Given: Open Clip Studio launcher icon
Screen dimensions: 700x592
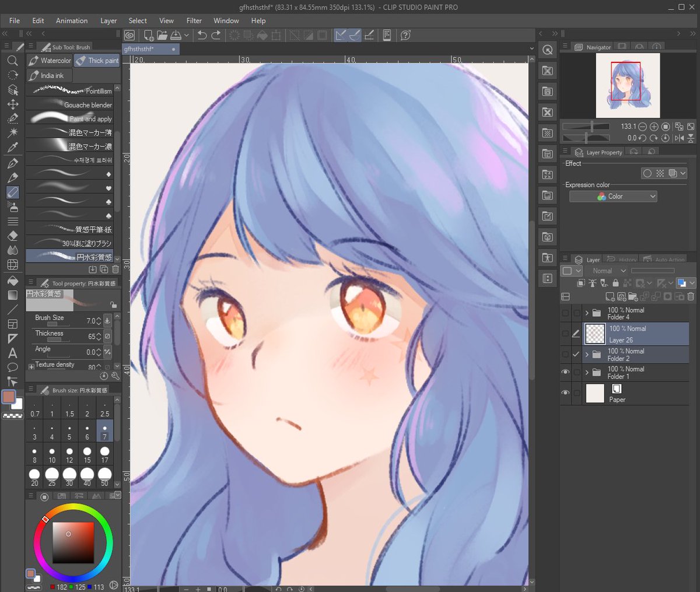Looking at the screenshot, I should point(129,36).
